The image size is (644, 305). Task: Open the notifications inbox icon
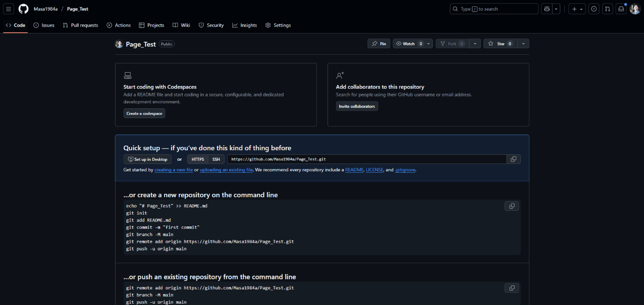(621, 9)
